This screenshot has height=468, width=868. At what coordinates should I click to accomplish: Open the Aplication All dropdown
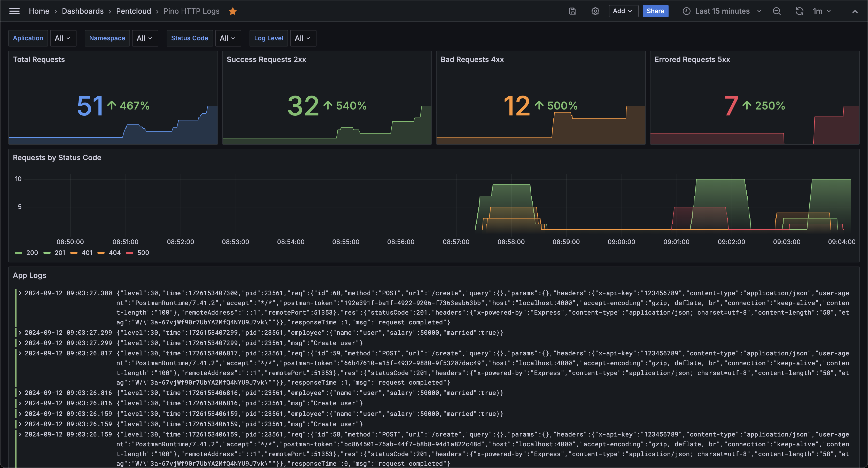click(63, 38)
